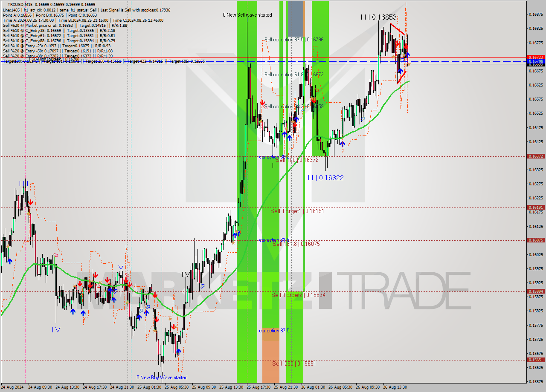The image size is (546, 392).
Task: Select the '0 New Sell wave started' label
Action: [x=247, y=15]
